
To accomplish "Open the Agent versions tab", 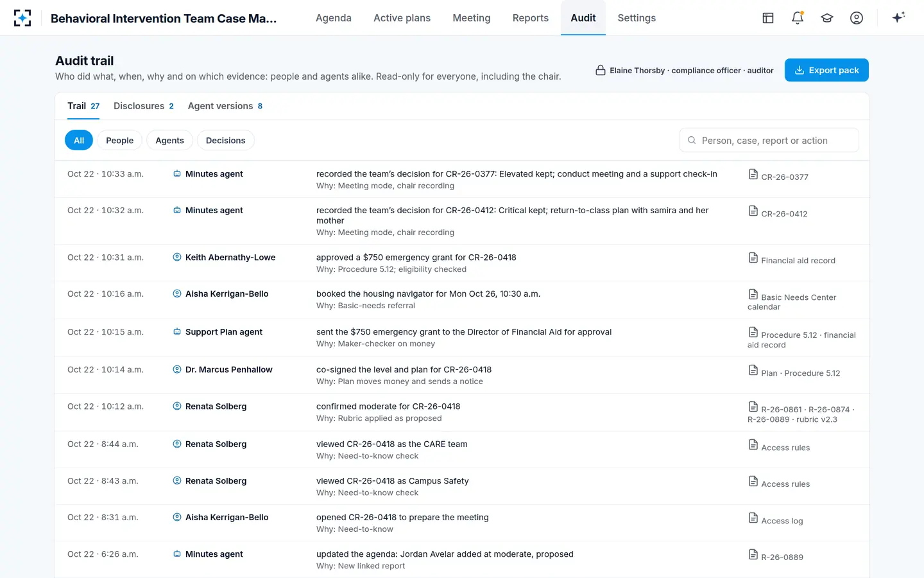I will click(225, 106).
